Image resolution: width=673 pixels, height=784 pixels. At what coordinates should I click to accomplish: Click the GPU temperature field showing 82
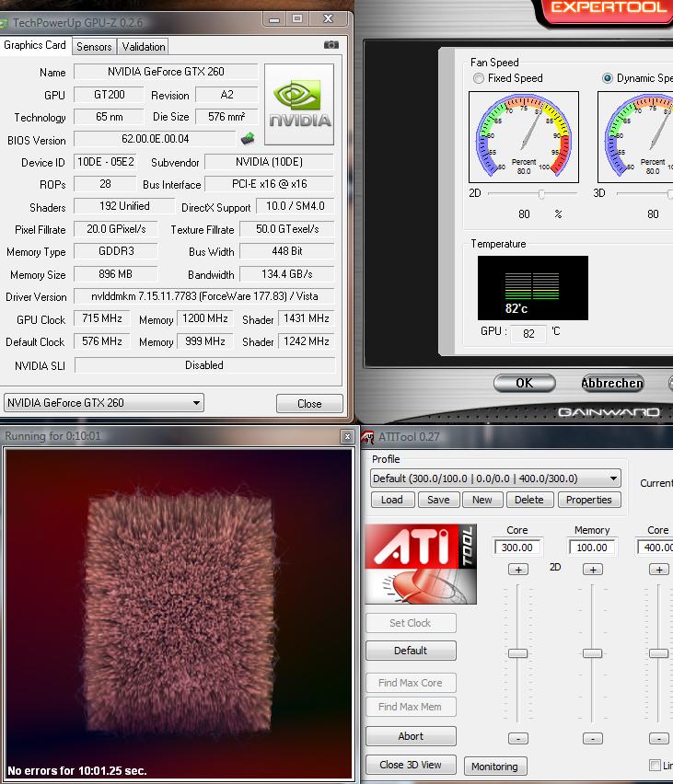[528, 333]
